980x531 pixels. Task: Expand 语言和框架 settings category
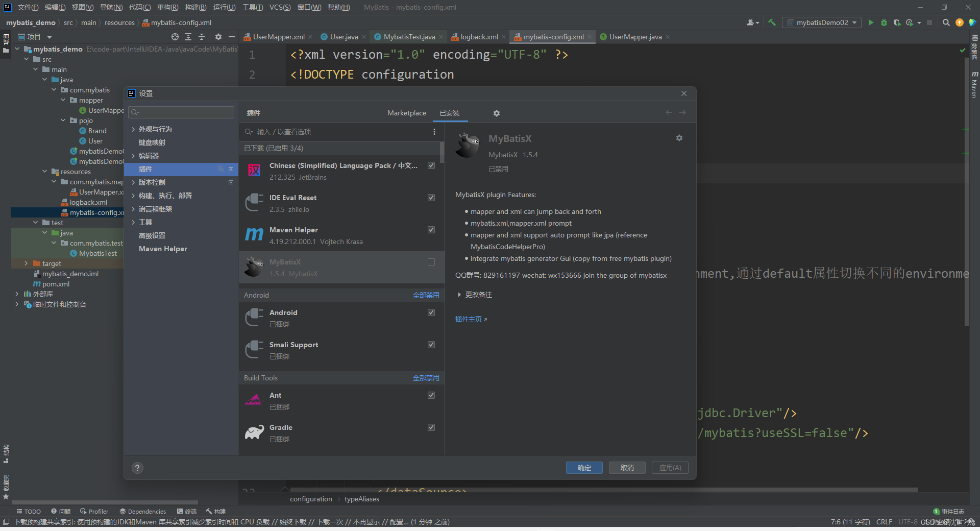pos(133,209)
